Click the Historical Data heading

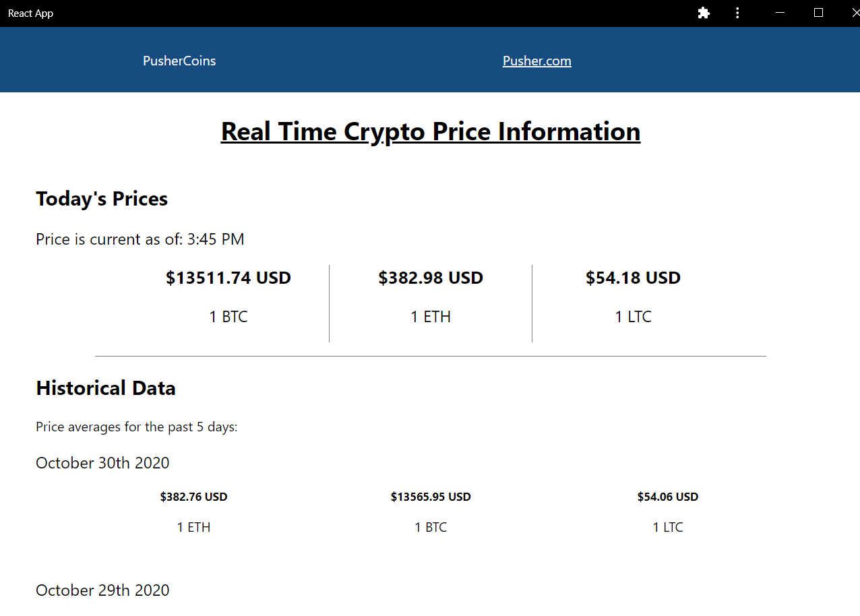pyautogui.click(x=106, y=388)
